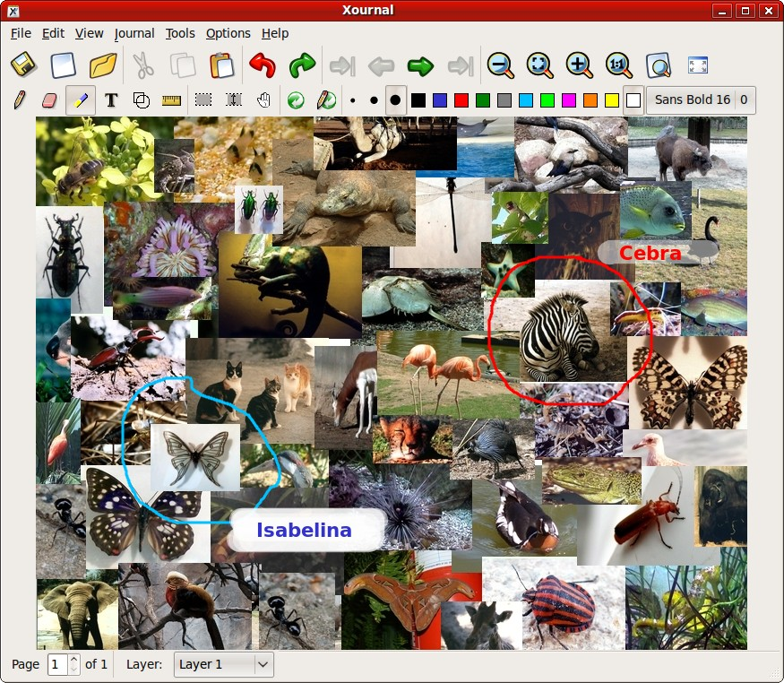Select the Text tool

pos(111,99)
